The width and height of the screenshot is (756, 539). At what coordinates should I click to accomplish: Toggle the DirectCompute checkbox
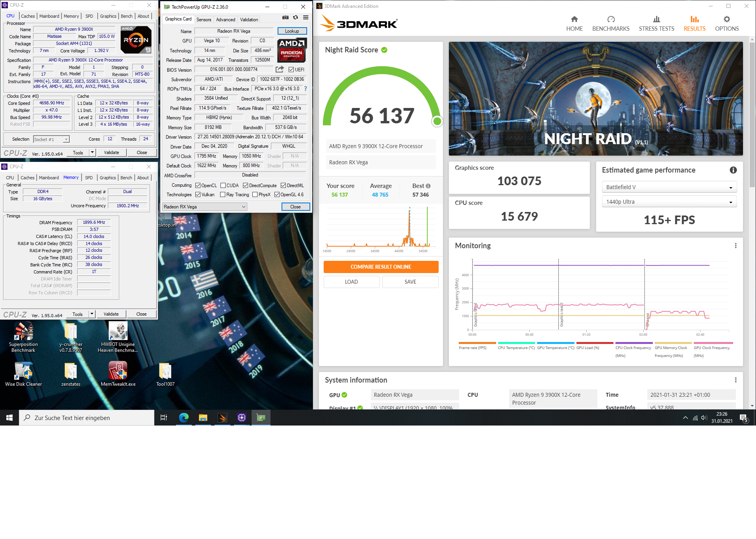click(x=245, y=186)
